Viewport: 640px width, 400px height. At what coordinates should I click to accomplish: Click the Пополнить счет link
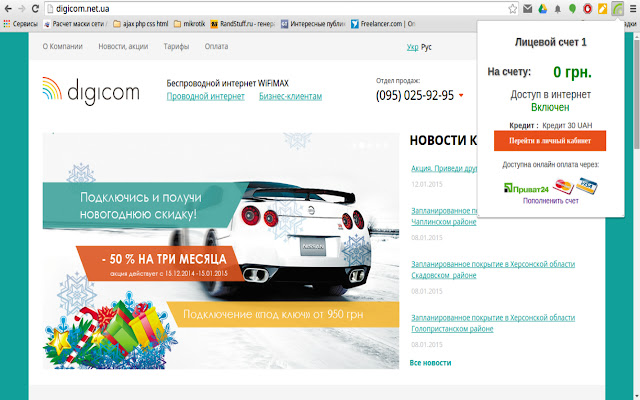tap(551, 201)
